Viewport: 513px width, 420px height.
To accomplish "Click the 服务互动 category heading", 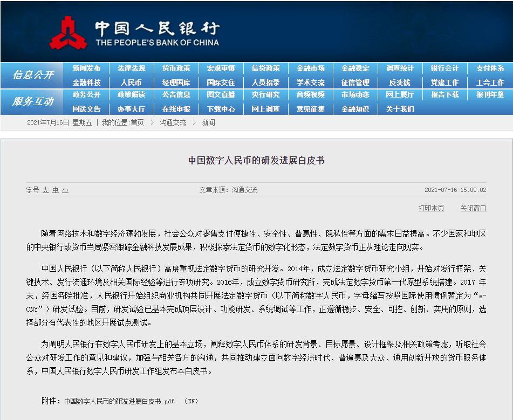I will coord(33,101).
